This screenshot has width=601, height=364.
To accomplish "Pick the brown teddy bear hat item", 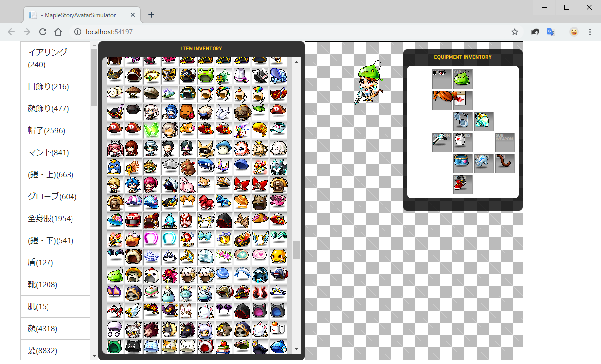I will 188,165.
